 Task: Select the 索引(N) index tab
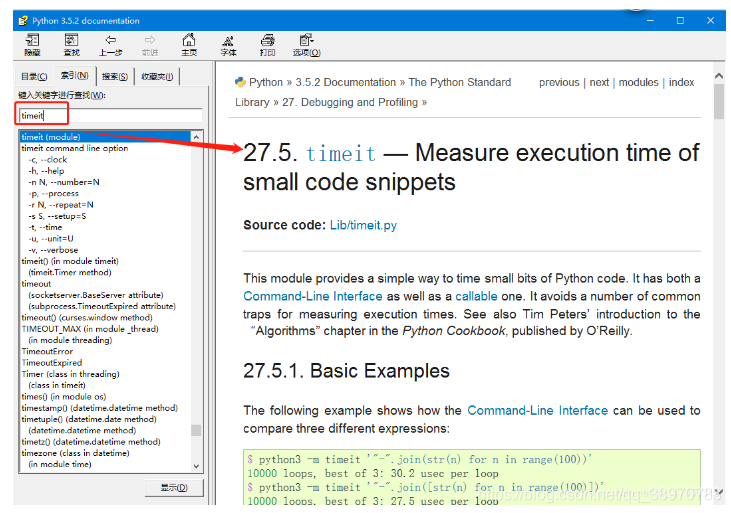[75, 75]
